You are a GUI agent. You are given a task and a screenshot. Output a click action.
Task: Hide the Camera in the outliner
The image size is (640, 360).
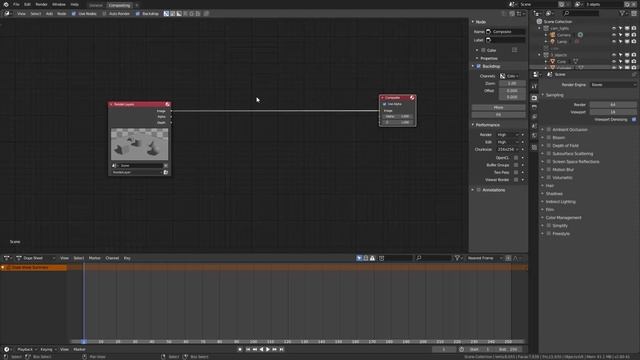pos(613,35)
